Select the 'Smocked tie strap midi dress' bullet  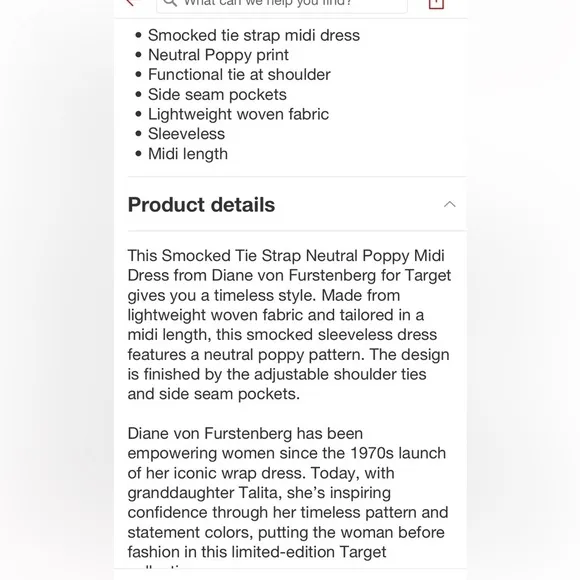[x=254, y=36]
